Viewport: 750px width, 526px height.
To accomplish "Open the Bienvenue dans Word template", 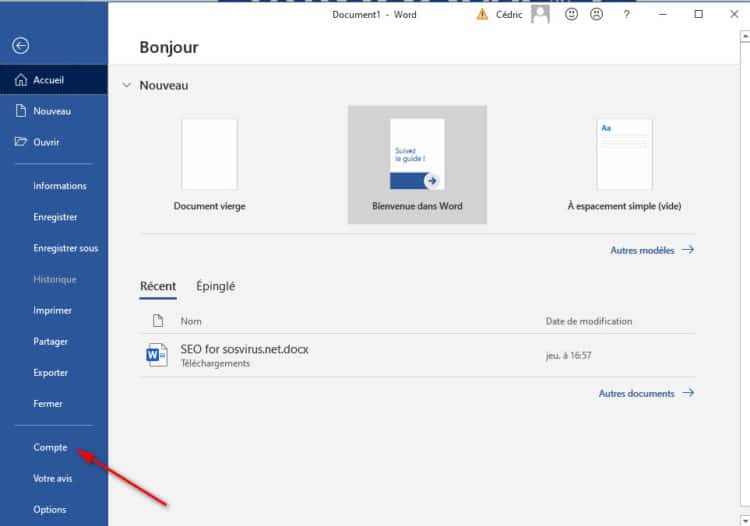I will pos(417,155).
